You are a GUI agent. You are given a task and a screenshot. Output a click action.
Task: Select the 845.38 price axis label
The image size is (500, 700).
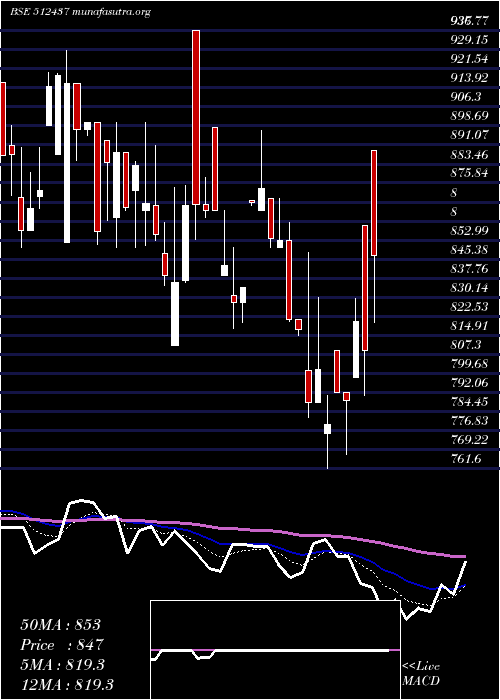coord(470,250)
